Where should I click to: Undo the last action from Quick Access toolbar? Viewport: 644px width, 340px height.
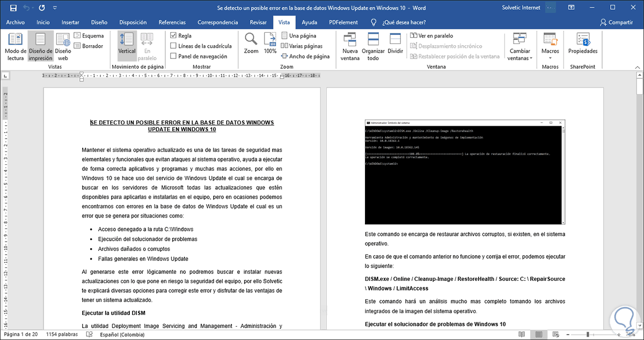click(27, 8)
